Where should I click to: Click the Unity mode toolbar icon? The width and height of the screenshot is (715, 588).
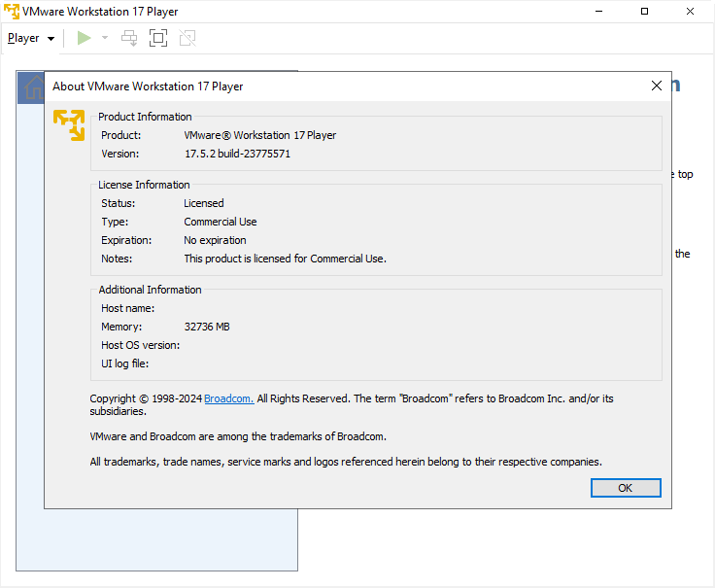click(187, 38)
